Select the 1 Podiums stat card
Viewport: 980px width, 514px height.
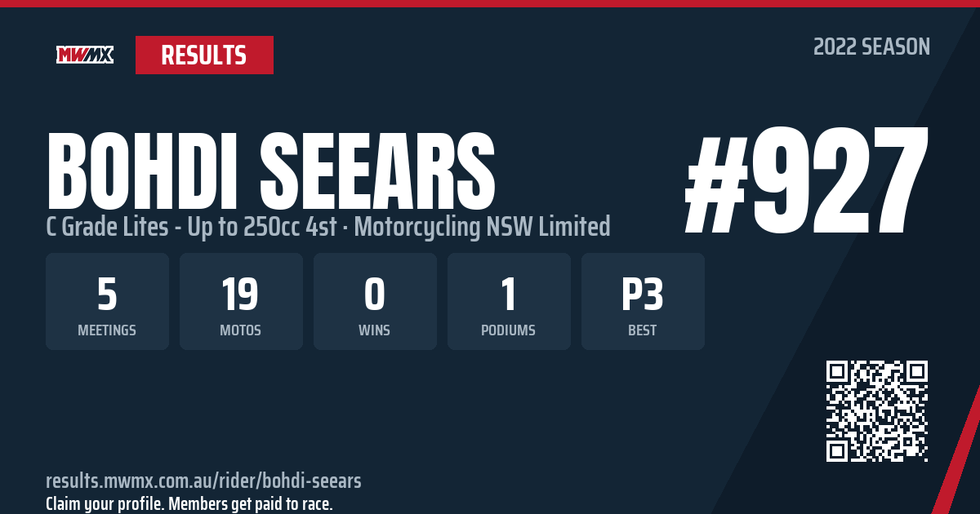pyautogui.click(x=509, y=301)
